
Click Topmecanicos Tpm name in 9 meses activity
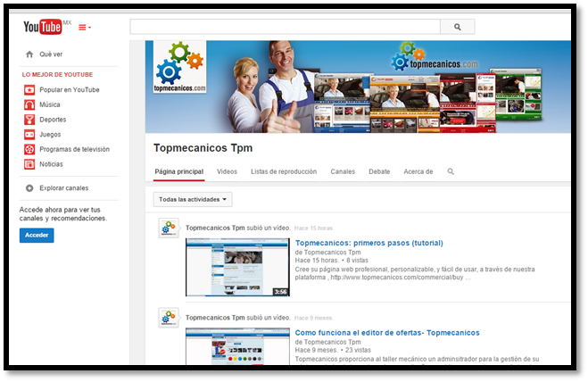(215, 318)
